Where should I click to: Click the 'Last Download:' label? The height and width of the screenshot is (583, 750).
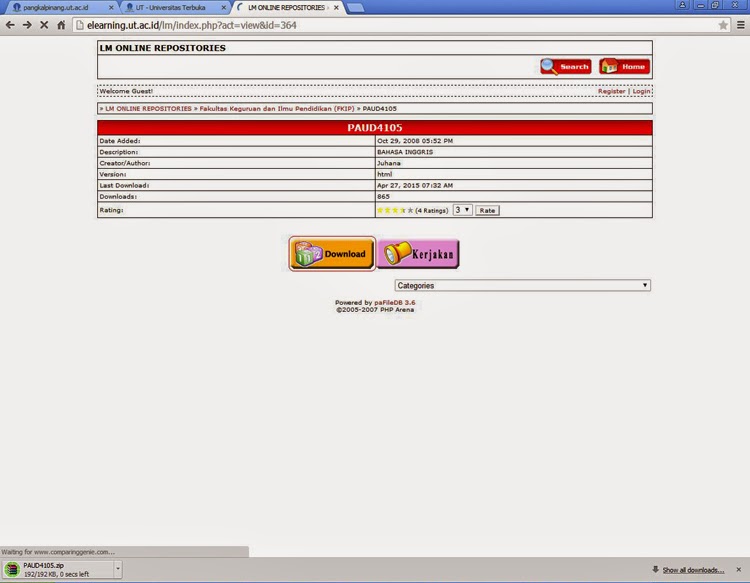click(x=124, y=186)
